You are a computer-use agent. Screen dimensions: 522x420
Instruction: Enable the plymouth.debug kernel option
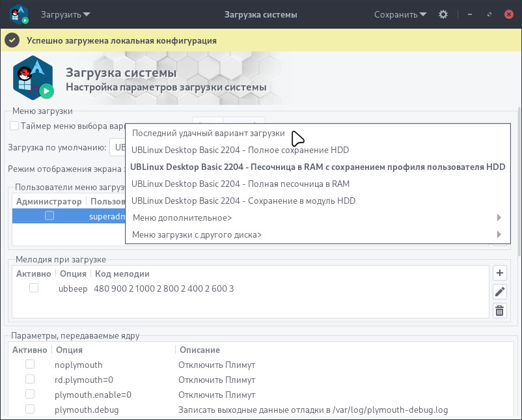click(30, 409)
